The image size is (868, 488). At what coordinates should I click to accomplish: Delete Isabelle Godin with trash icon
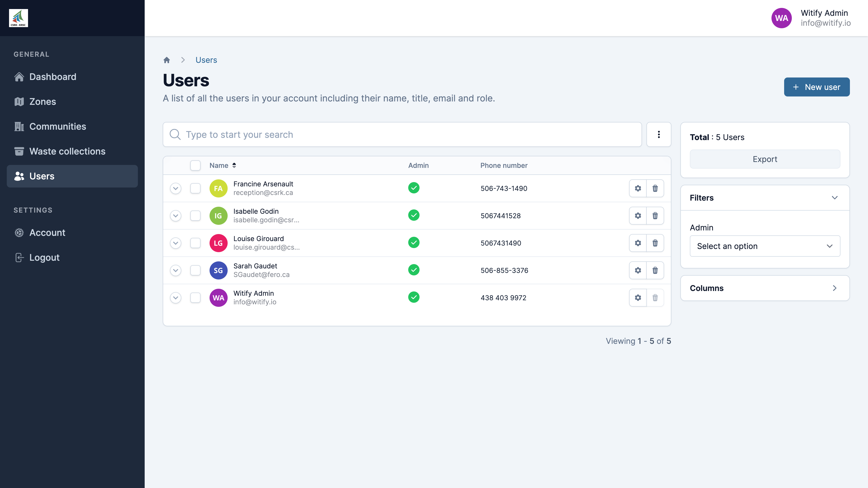pos(655,216)
